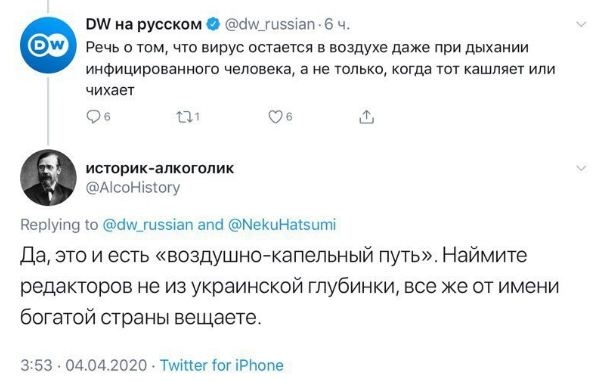Click the Twitter for iPhone source link
The width and height of the screenshot is (599, 382).
[222, 365]
